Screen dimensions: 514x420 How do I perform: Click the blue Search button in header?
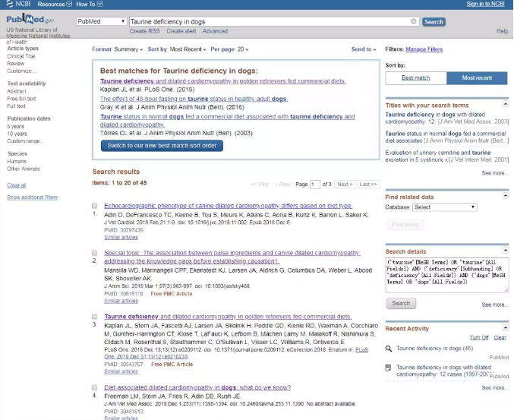434,22
